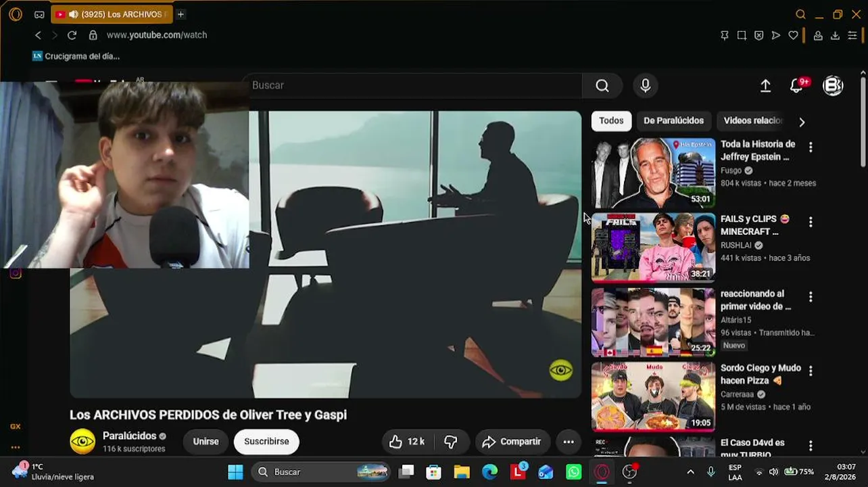Open the easy setup sliders menu
The height and width of the screenshot is (487, 868).
click(852, 35)
